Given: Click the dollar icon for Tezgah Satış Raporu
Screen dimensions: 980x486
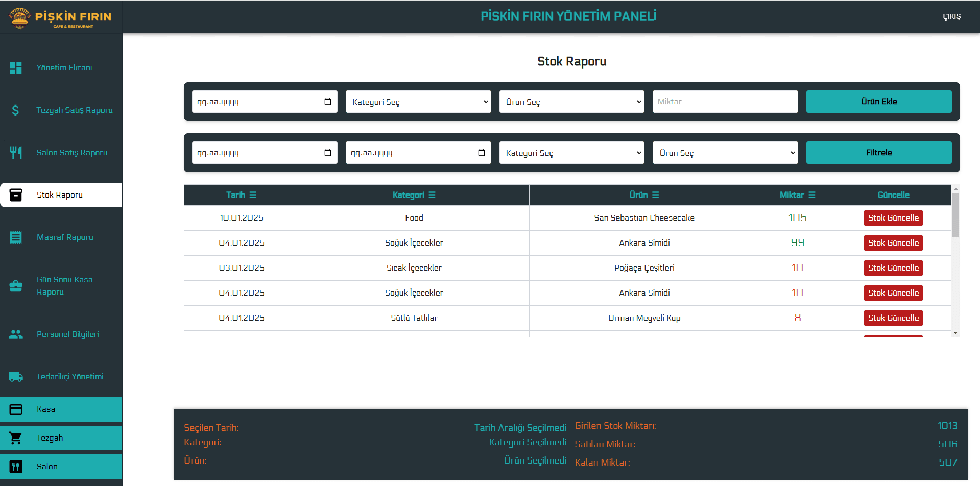Looking at the screenshot, I should (16, 110).
